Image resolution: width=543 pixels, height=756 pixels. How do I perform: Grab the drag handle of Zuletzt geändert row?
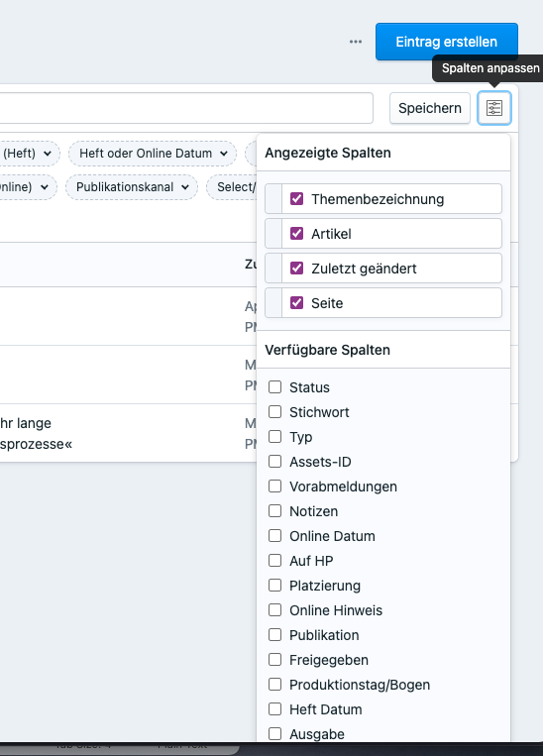point(273,269)
